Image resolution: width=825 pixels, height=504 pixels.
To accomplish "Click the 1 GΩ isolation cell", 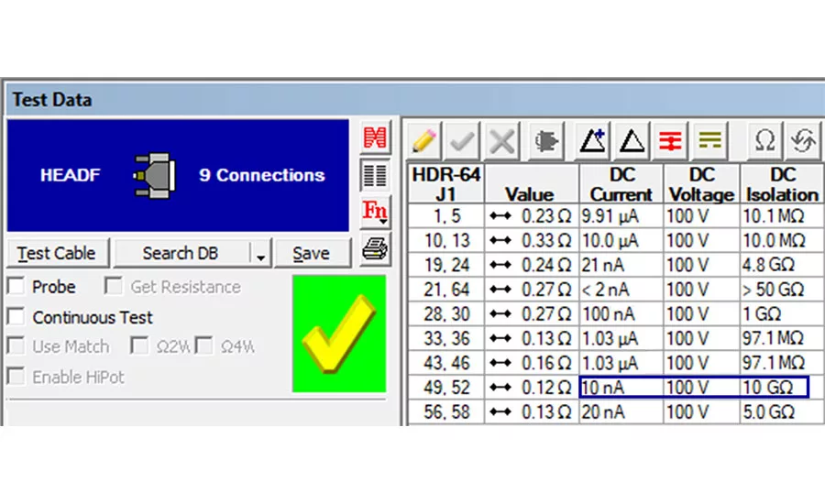I will pos(782,314).
